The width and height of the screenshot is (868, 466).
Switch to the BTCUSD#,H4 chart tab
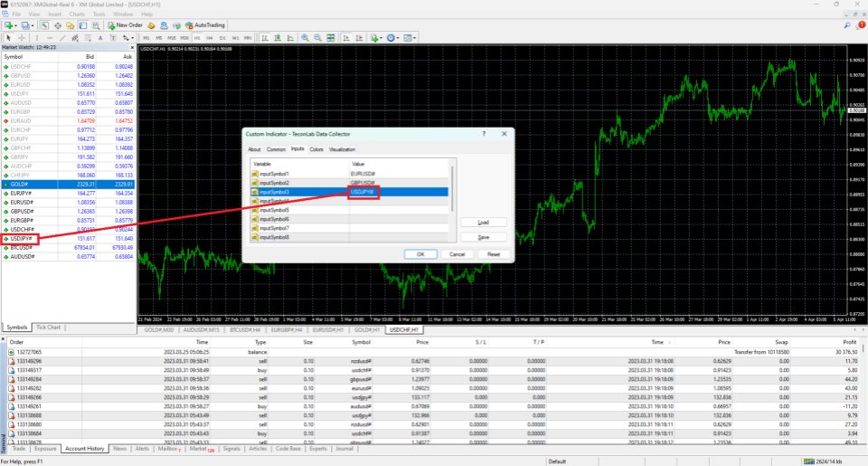[x=245, y=329]
